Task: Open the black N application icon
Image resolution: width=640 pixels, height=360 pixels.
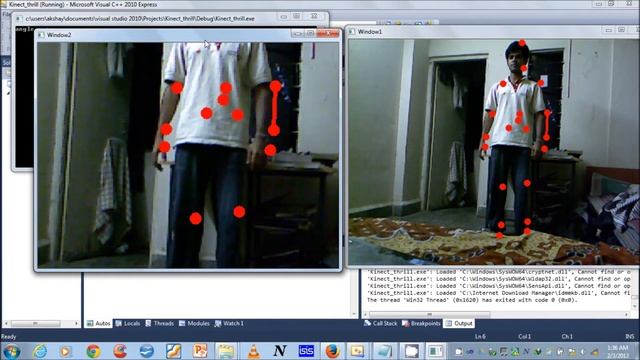Action: (280, 351)
